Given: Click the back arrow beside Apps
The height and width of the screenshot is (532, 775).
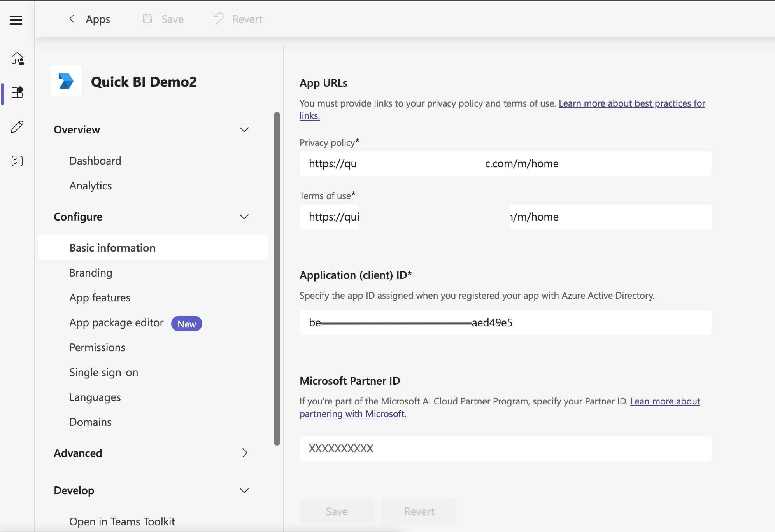Looking at the screenshot, I should [x=72, y=19].
